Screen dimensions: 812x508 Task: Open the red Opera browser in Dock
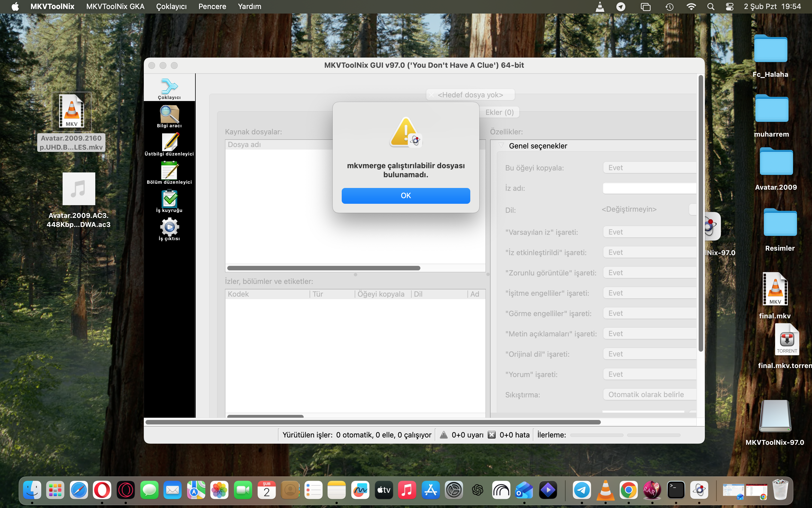(x=102, y=490)
